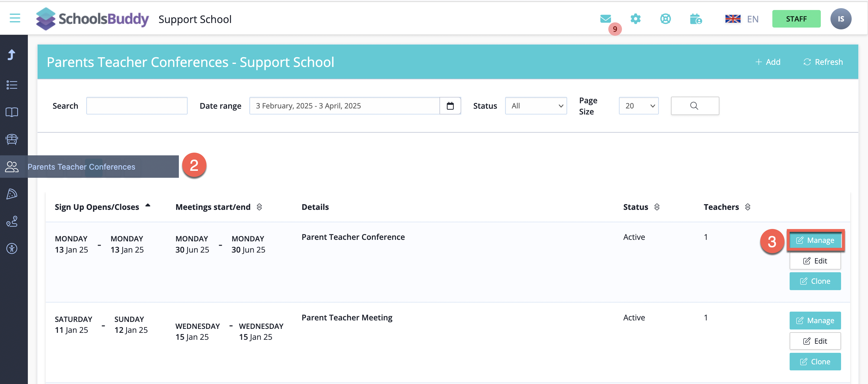The width and height of the screenshot is (868, 384).
Task: Refresh the conferences list
Action: tap(823, 62)
